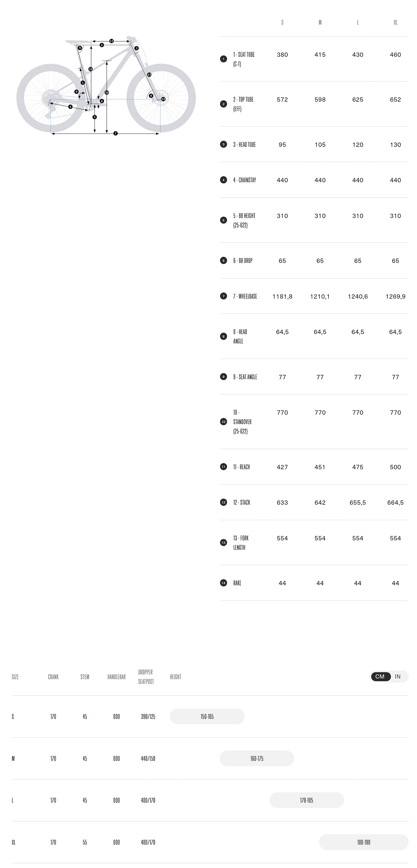Select the XL size column header
The image size is (417, 868).
coord(395,22)
